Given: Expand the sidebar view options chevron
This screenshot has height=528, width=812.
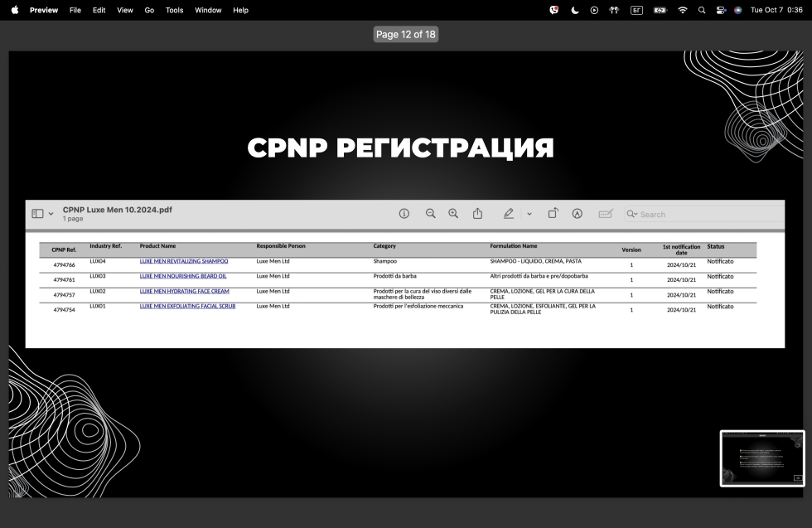Looking at the screenshot, I should pyautogui.click(x=51, y=214).
